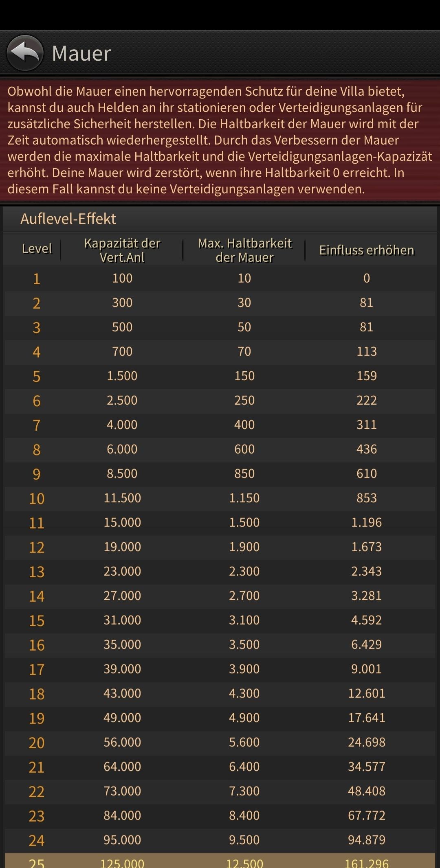Screen dimensions: 440x868
Task: Tap the red Mauer description text box
Action: 220,140
